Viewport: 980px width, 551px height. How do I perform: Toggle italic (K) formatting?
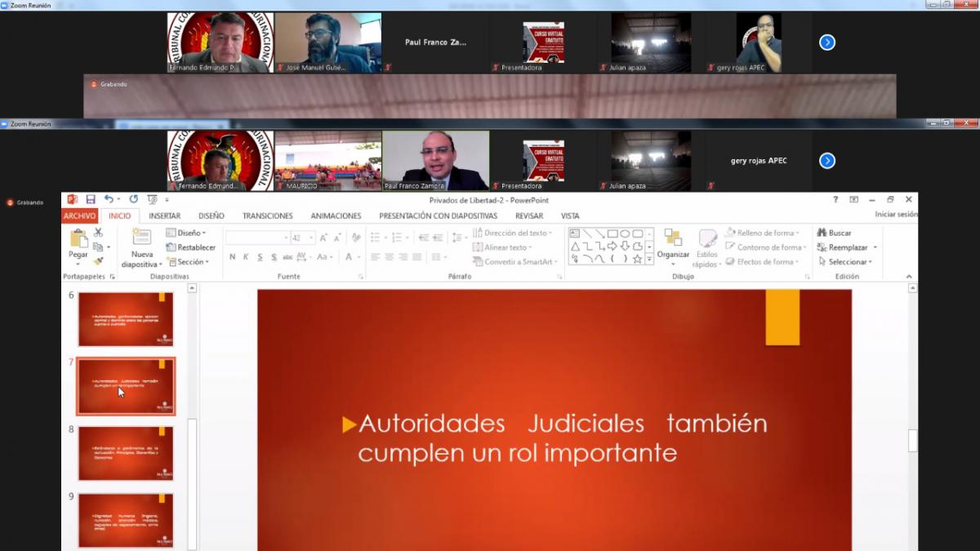point(246,257)
